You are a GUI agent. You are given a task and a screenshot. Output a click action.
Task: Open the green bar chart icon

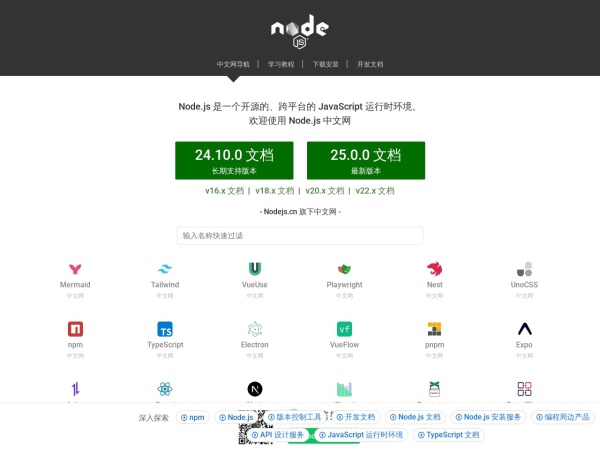point(344,389)
